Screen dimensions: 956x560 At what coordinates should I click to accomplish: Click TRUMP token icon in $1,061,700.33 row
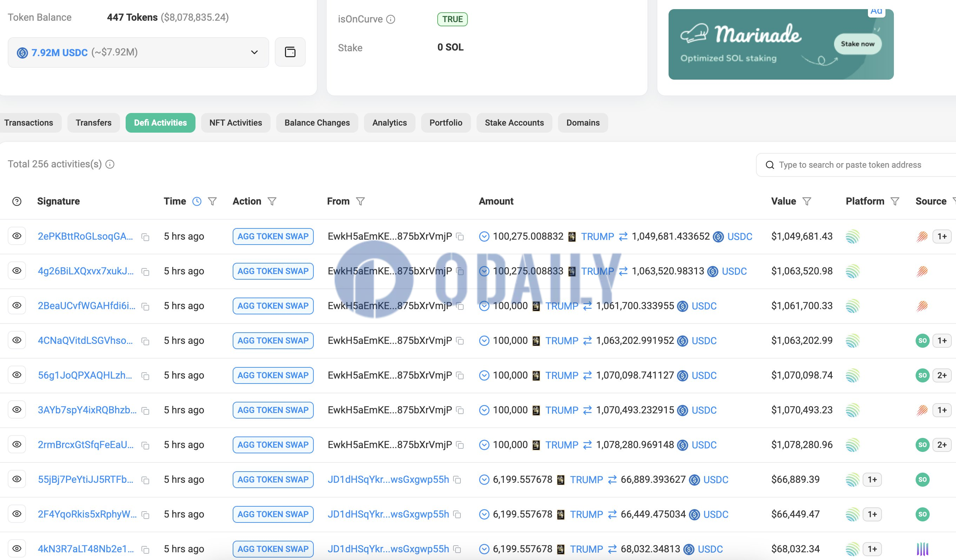click(x=536, y=306)
